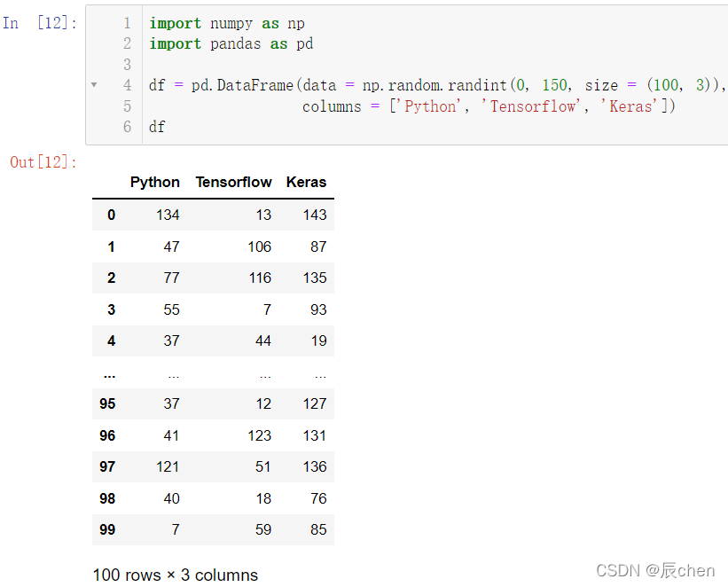Select the Python column header
Viewport: 728px width, 587px height.
click(154, 182)
